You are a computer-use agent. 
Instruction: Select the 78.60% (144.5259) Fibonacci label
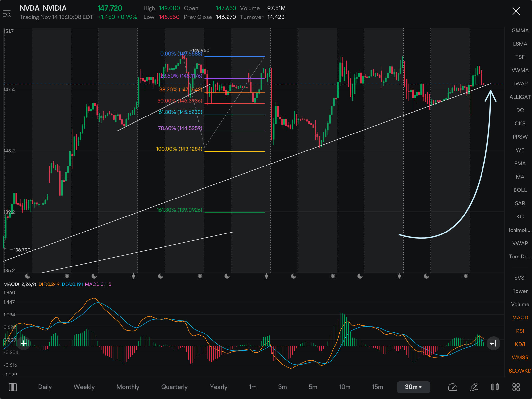pos(180,128)
